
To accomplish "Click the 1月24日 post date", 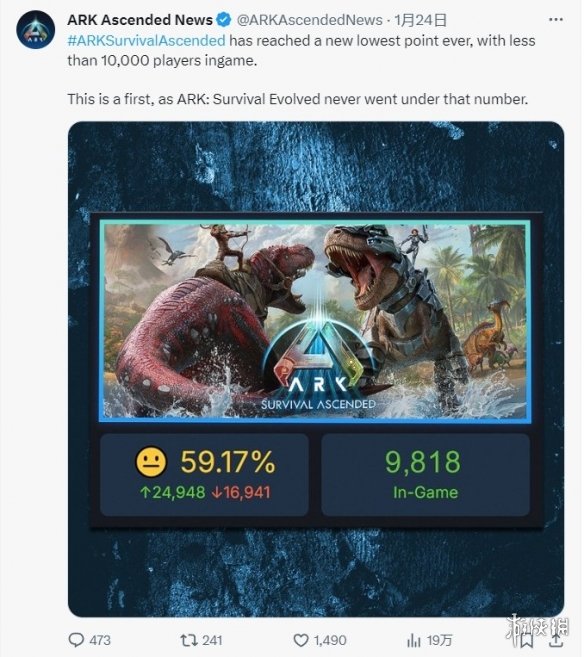I will (x=420, y=20).
